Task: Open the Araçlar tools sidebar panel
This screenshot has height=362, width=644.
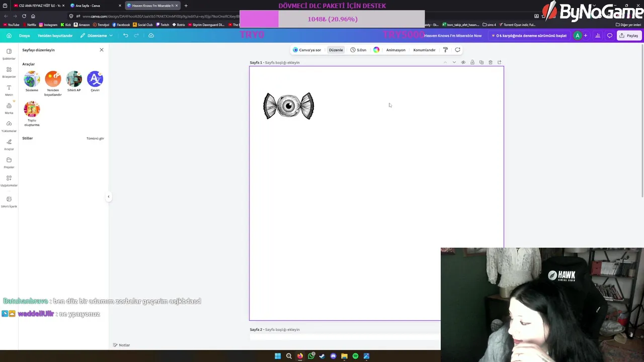Action: tap(9, 144)
